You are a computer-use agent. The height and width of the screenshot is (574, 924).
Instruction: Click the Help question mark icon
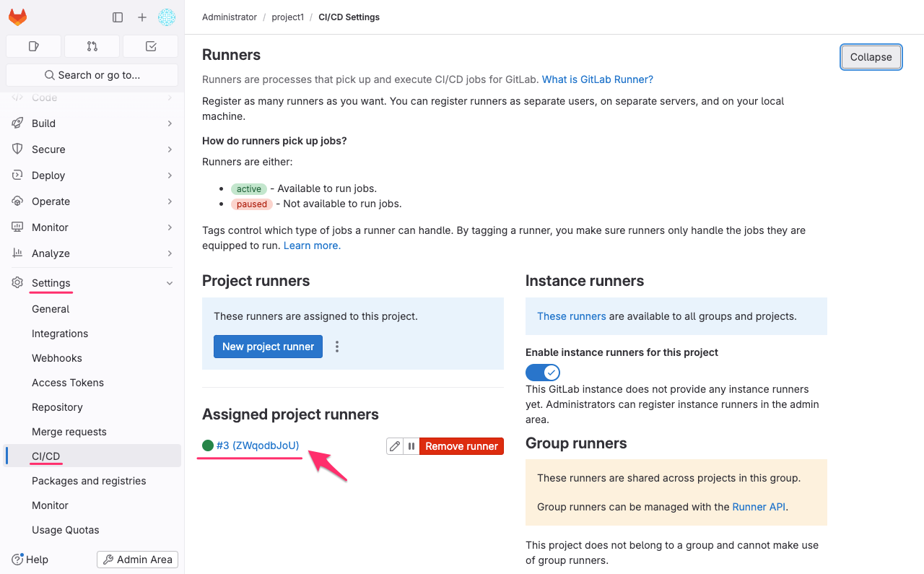(17, 560)
